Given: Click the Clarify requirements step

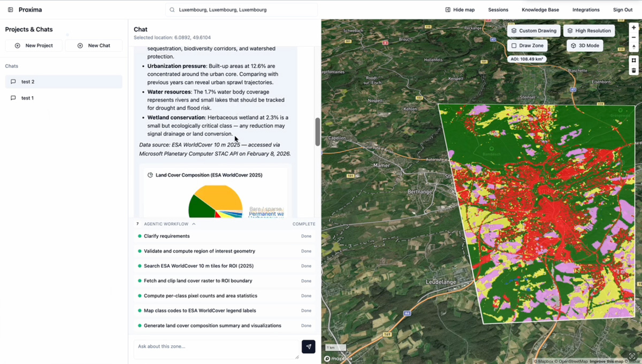Looking at the screenshot, I should tap(225, 236).
